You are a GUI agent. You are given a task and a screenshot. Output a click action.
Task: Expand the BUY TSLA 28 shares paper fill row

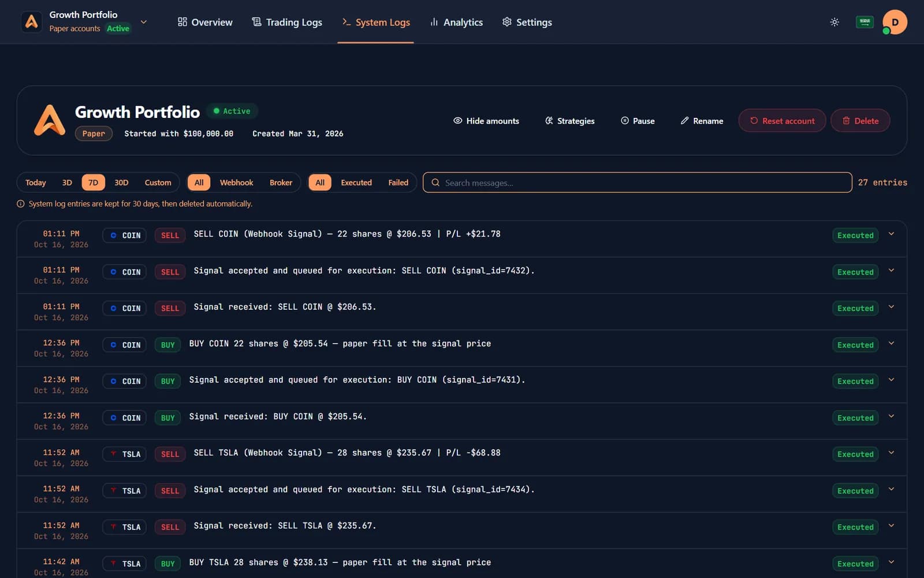click(x=891, y=562)
